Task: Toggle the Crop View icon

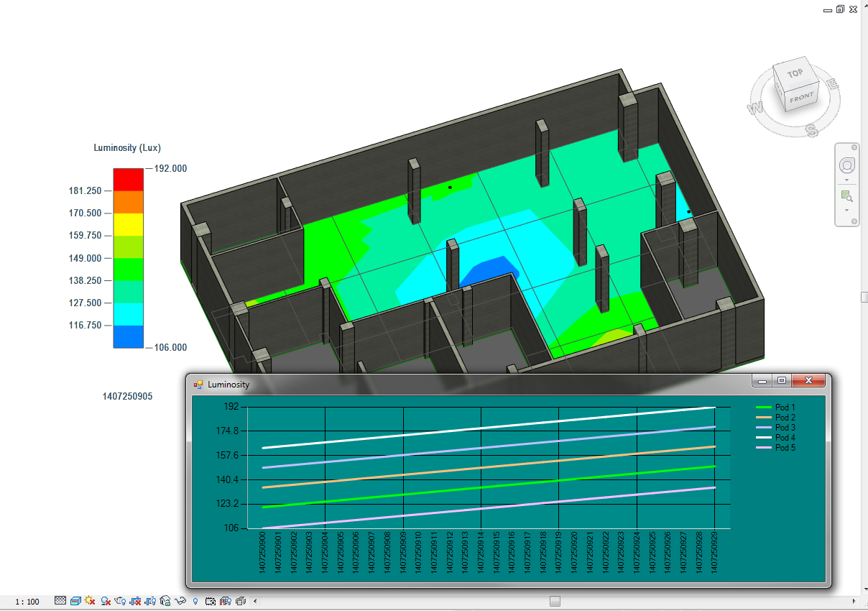Action: [134, 600]
